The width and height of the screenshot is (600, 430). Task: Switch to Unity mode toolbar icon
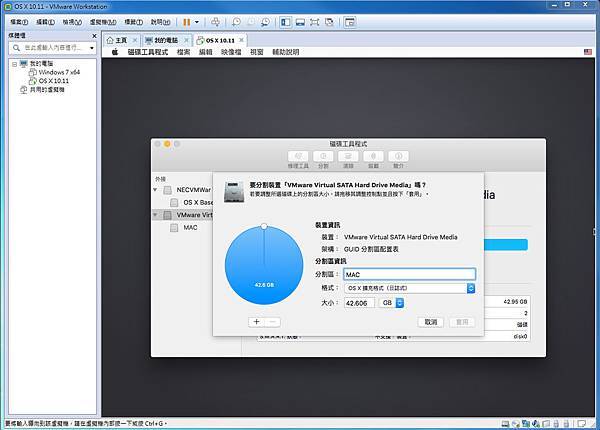pyautogui.click(x=329, y=22)
